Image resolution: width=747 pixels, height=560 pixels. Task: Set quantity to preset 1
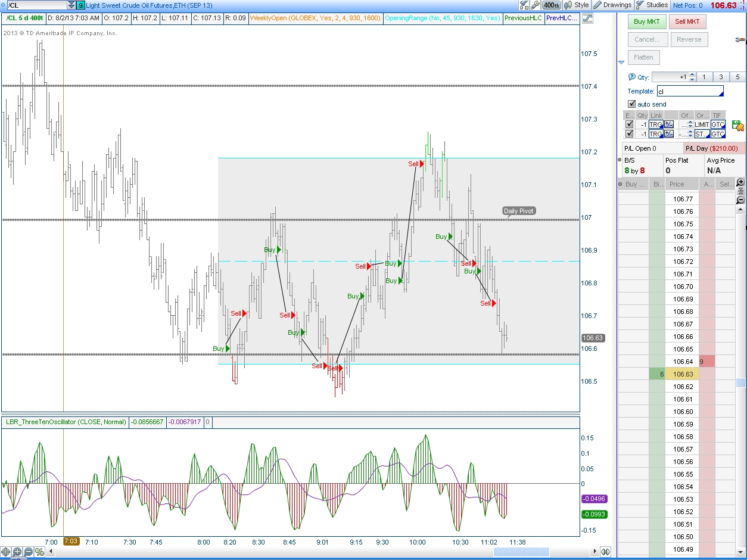(704, 77)
